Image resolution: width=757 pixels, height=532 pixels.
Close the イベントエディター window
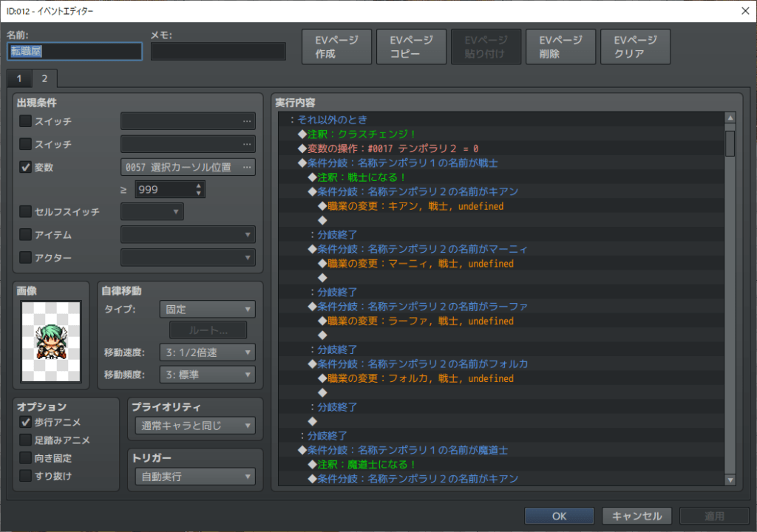(745, 10)
